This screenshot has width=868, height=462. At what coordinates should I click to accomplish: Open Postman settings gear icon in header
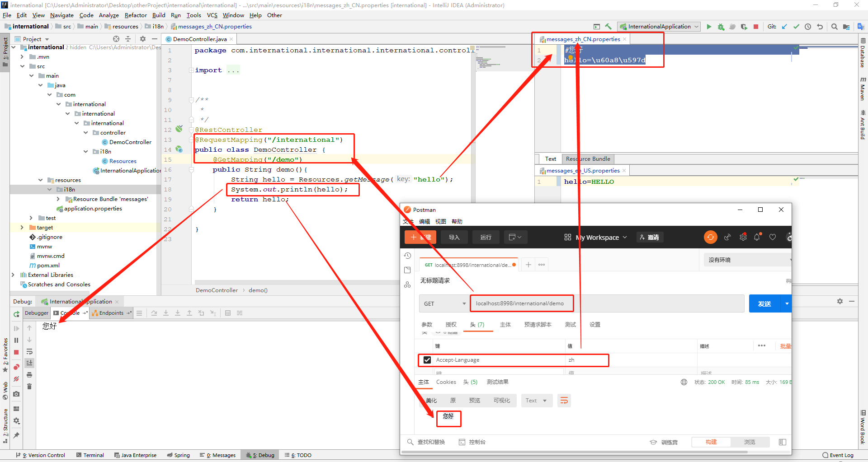tap(743, 237)
